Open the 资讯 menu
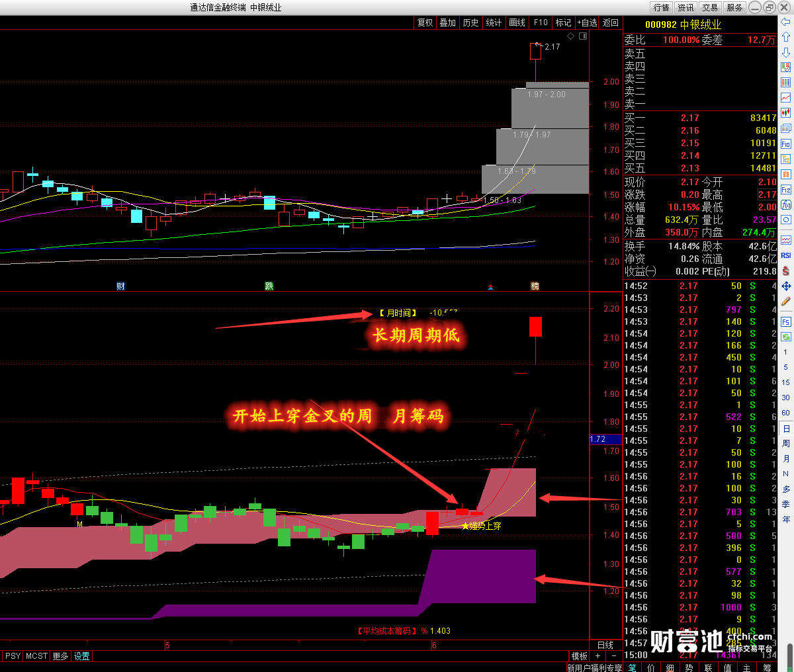This screenshot has width=794, height=672. coord(686,7)
